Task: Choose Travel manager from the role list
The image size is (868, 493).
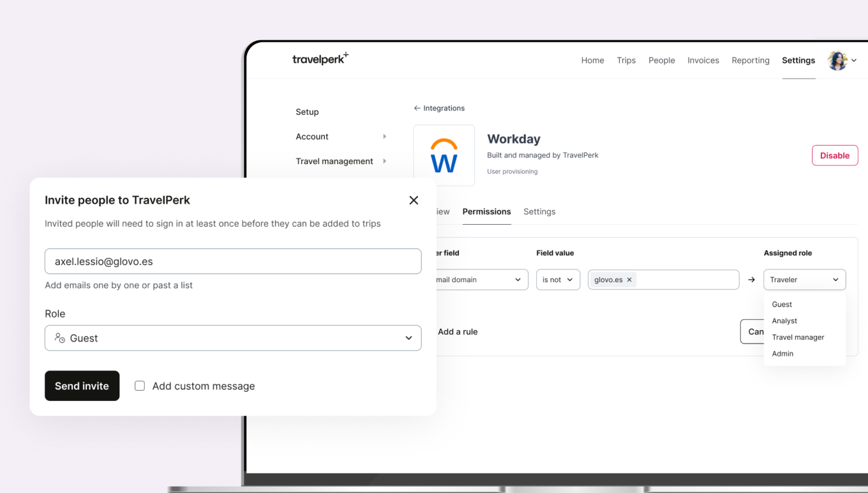Action: 798,337
